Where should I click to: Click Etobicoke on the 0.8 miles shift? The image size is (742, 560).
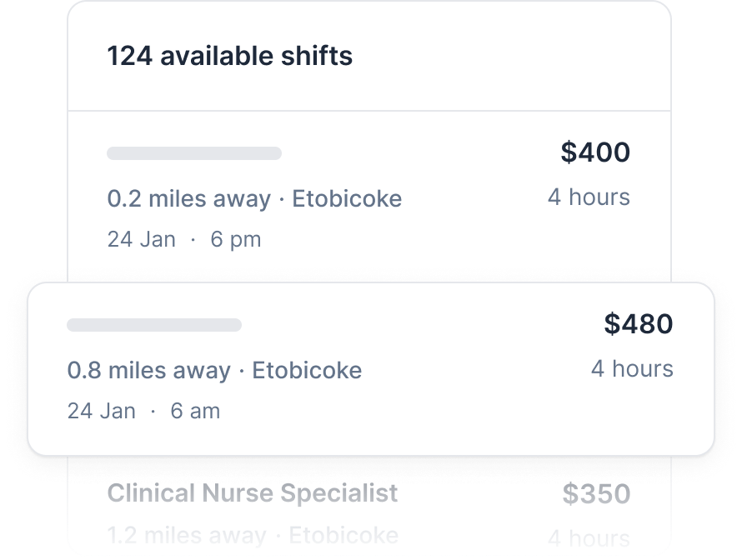[x=307, y=371]
